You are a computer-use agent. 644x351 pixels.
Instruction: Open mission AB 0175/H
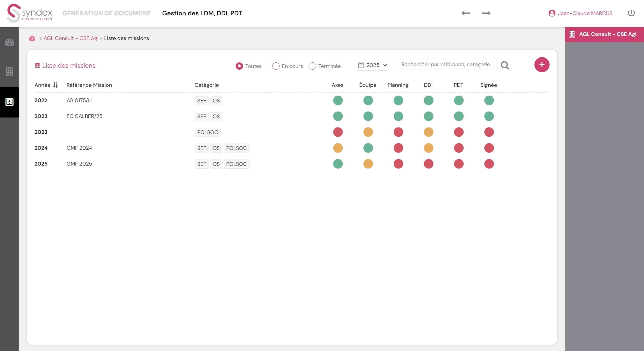coord(79,100)
